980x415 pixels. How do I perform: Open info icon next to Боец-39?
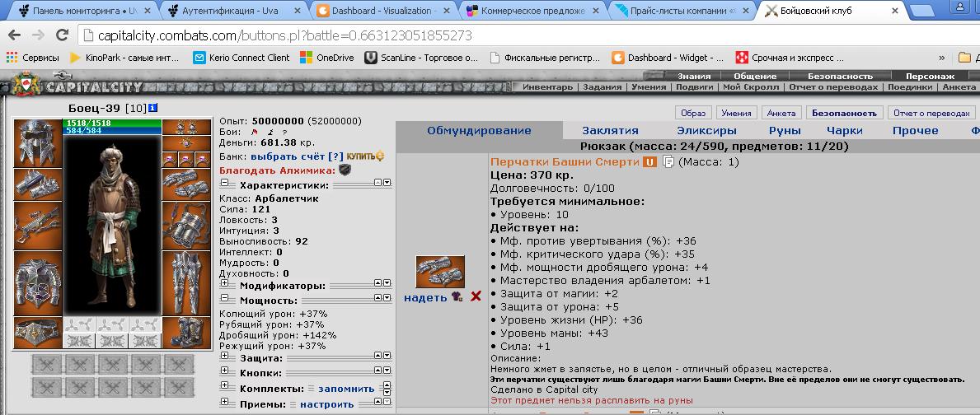153,108
